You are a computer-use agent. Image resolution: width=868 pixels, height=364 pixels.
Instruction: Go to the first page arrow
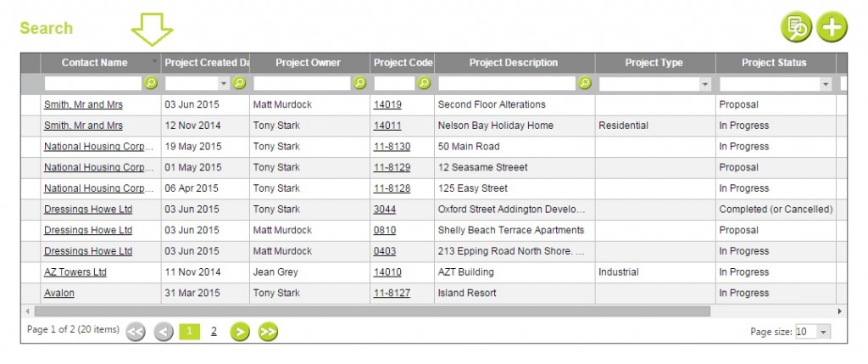point(136,332)
